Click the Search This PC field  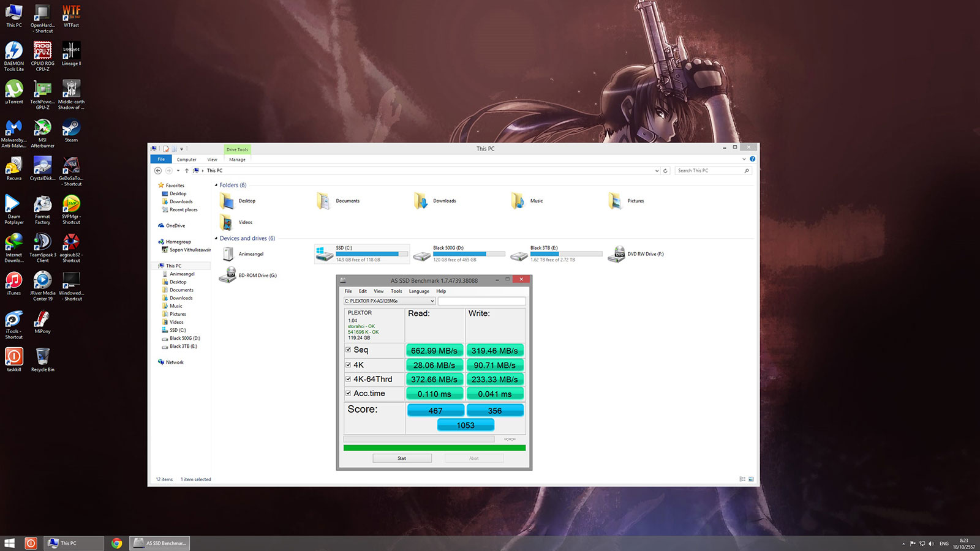(x=714, y=171)
